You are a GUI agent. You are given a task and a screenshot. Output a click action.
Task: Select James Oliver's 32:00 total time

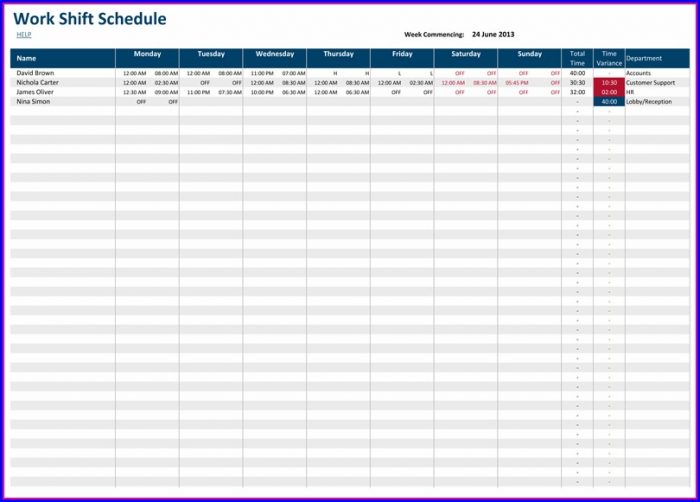577,92
